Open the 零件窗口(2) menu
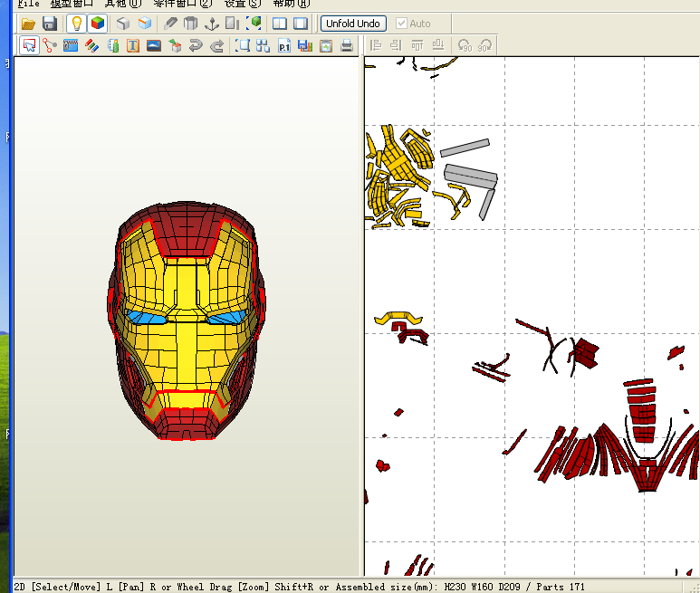The image size is (700, 593). (x=183, y=4)
